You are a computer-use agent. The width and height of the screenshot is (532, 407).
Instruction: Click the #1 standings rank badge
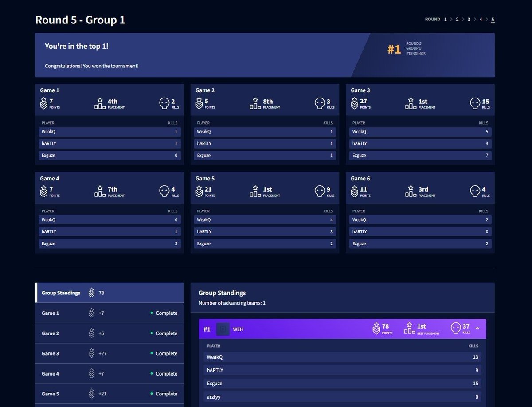pyautogui.click(x=207, y=329)
